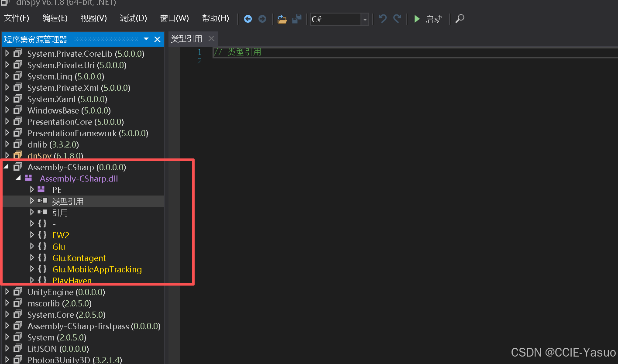618x364 pixels.
Task: Expand the mscorlib assembly node
Action: click(7, 303)
